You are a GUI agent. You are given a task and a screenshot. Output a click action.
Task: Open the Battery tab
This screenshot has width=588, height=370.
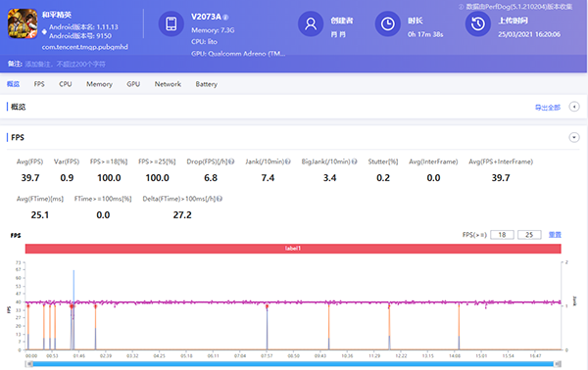(206, 84)
